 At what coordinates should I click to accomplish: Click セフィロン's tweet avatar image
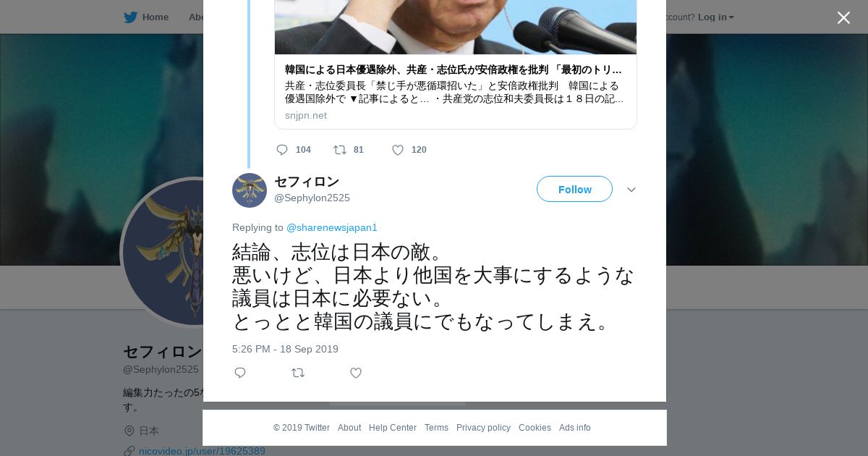point(250,190)
